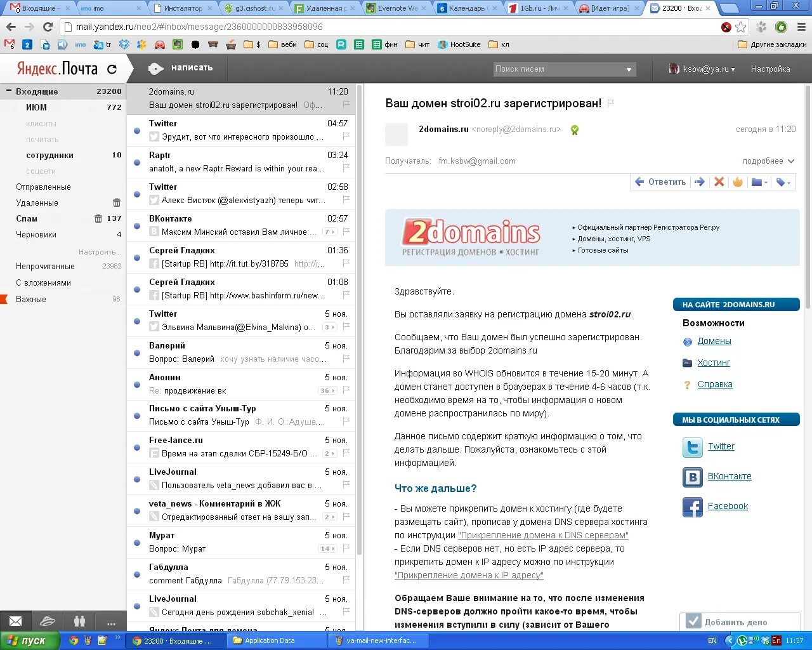Mark message as spam using the flame icon

point(737,182)
